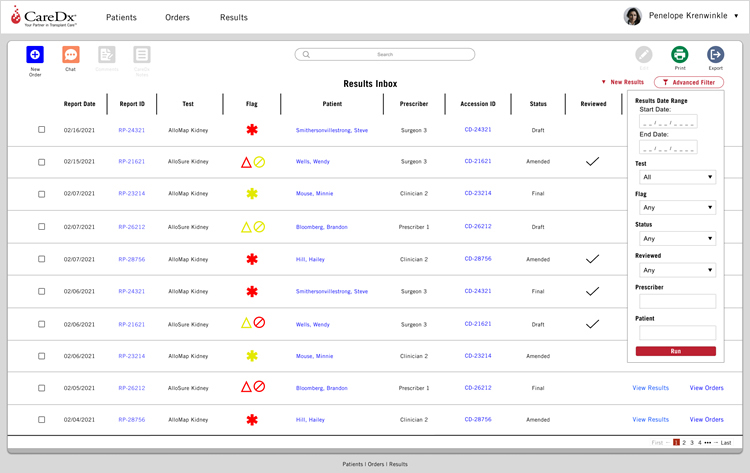The image size is (750, 473).
Task: Click yellow circle-slash flag in 02/15/2021 row
Action: [x=259, y=162]
